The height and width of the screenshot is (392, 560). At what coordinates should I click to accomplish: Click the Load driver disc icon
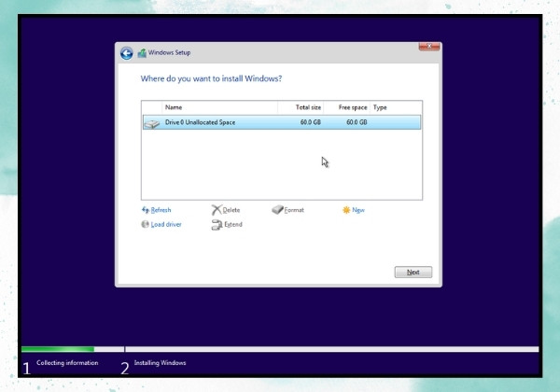pos(145,224)
